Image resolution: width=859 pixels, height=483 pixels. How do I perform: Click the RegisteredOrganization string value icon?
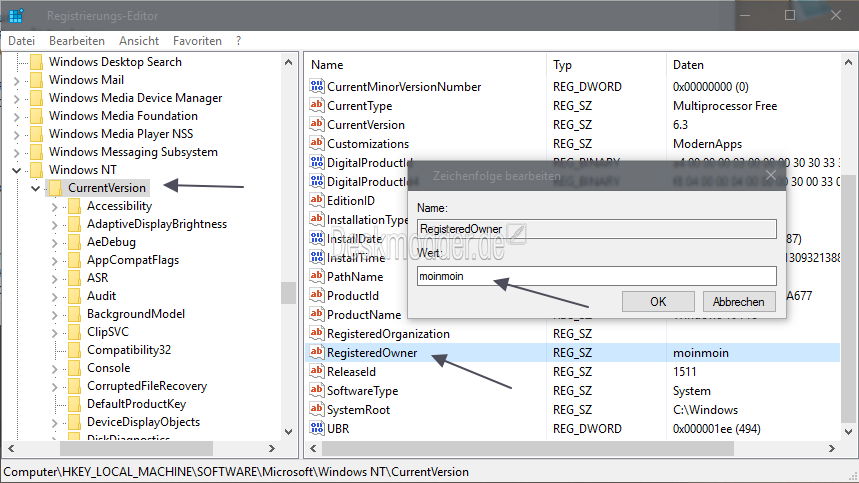click(317, 333)
